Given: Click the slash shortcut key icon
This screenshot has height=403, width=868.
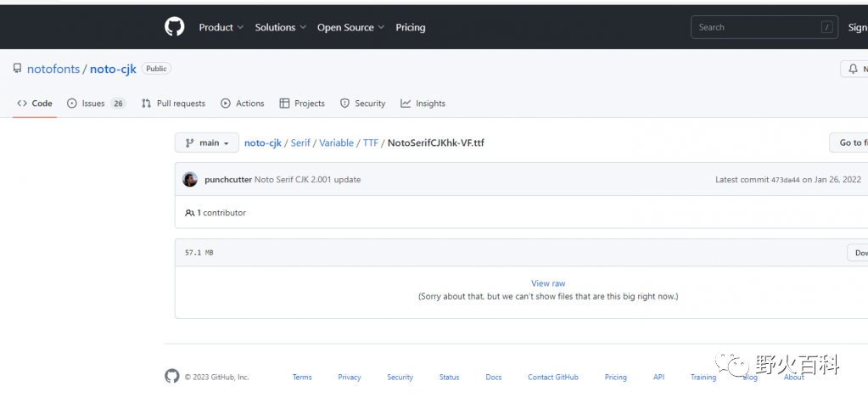Looking at the screenshot, I should pyautogui.click(x=827, y=27).
